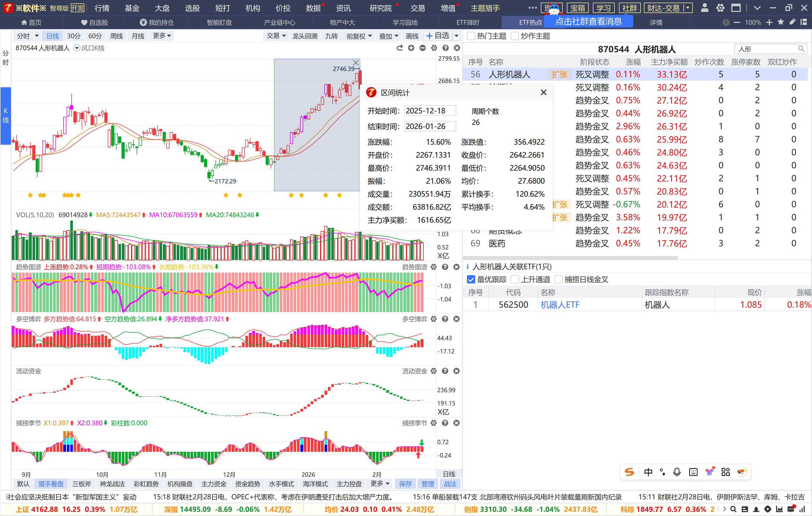Enable the 热门主题 checkbox

(x=471, y=36)
